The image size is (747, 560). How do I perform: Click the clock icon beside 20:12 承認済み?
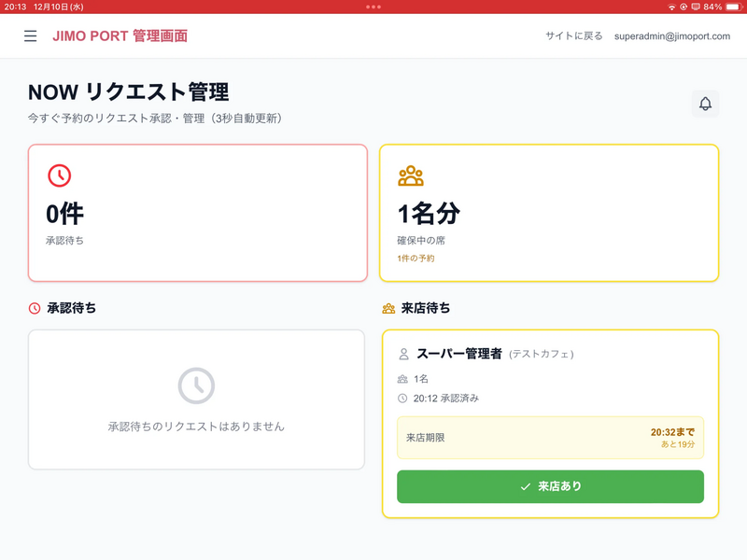pos(403,399)
